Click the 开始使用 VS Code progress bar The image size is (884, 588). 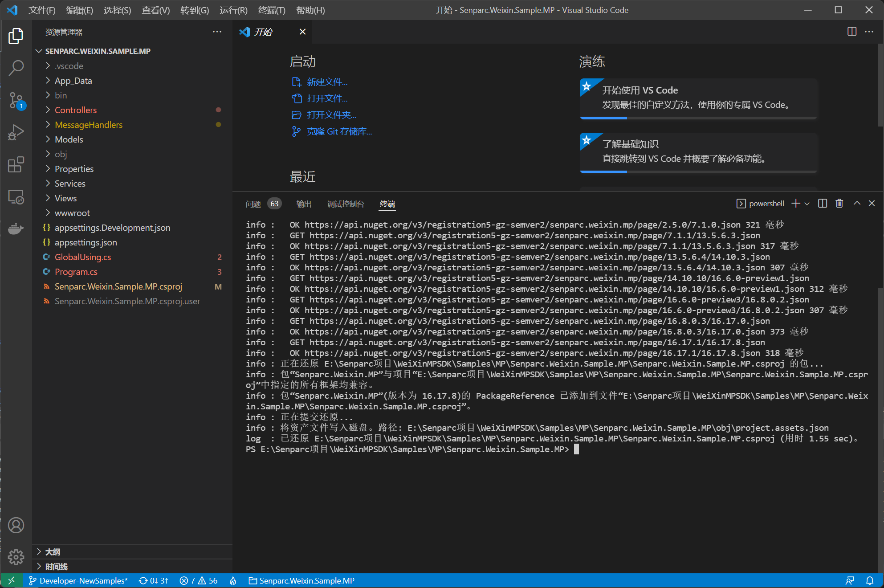[x=697, y=117]
